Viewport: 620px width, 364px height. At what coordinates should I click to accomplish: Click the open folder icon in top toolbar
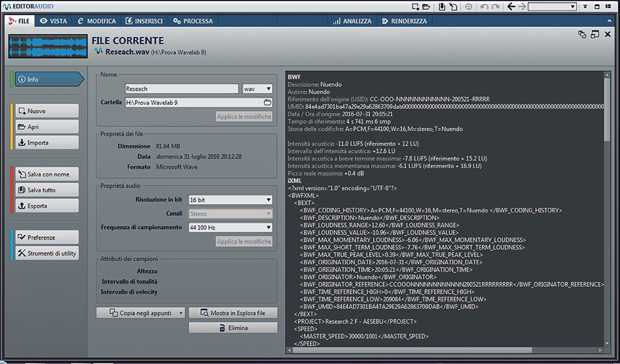(x=426, y=7)
